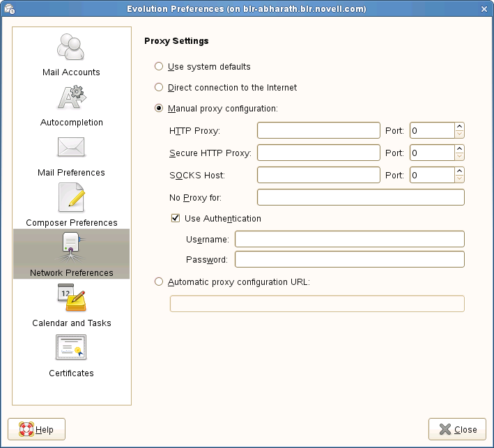Increase the HTTP Proxy port value
This screenshot has height=448, width=494.
point(459,126)
